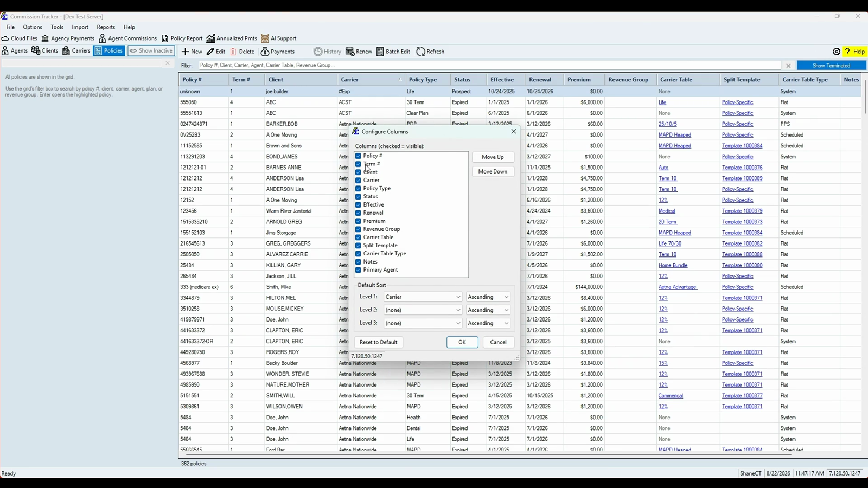Open Agent Commissions
This screenshot has width=868, height=488.
click(127, 38)
